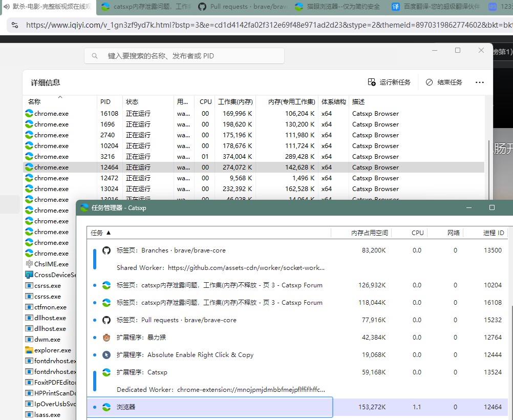The image size is (513, 420).
Task: Click the ChsIME.exe process icon
Action: click(x=29, y=264)
